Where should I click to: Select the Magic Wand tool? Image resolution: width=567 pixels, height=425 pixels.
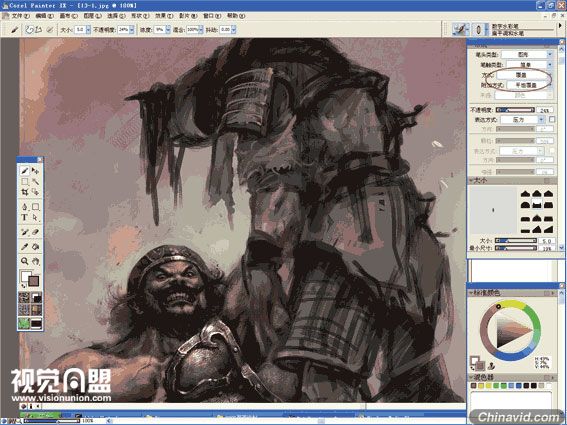click(x=35, y=181)
